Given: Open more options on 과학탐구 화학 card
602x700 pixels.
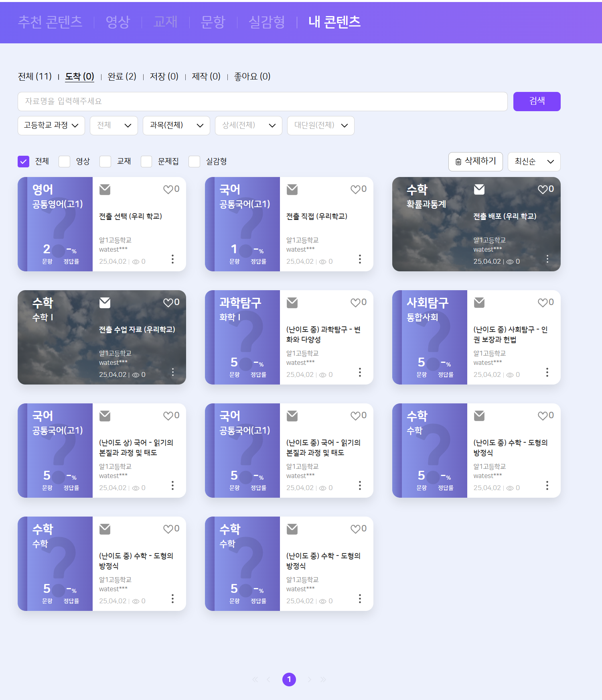Looking at the screenshot, I should click(360, 372).
